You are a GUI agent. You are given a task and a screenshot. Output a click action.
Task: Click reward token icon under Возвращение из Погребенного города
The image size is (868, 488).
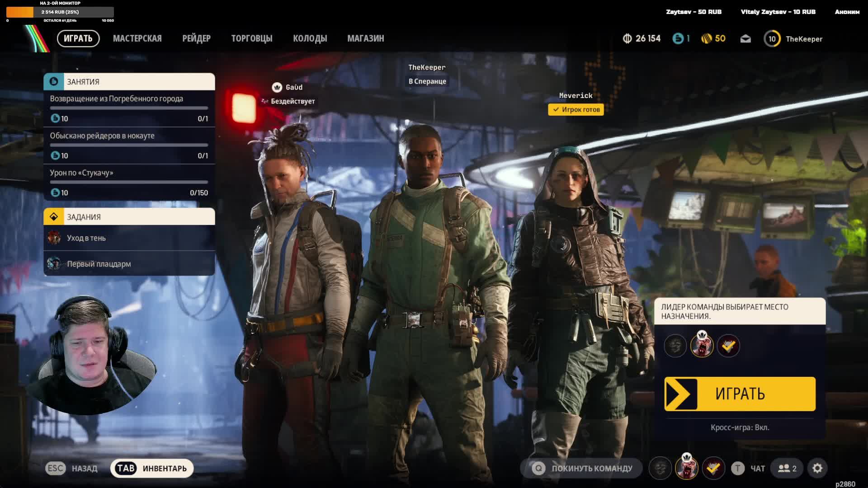[55, 118]
